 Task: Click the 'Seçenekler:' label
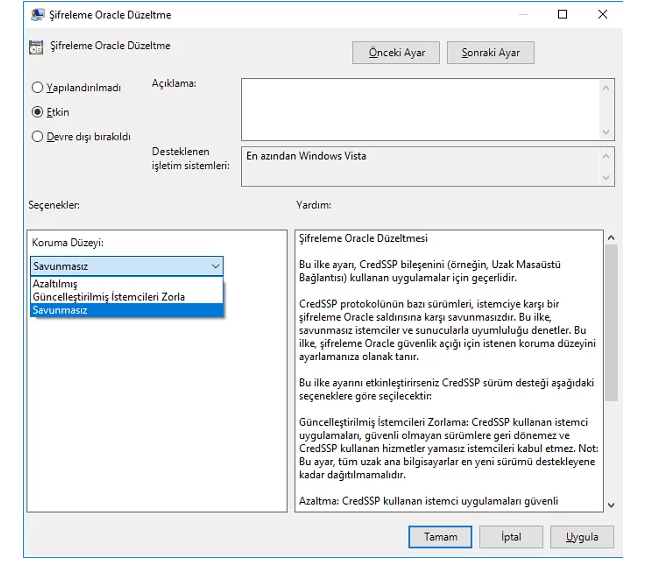point(54,205)
